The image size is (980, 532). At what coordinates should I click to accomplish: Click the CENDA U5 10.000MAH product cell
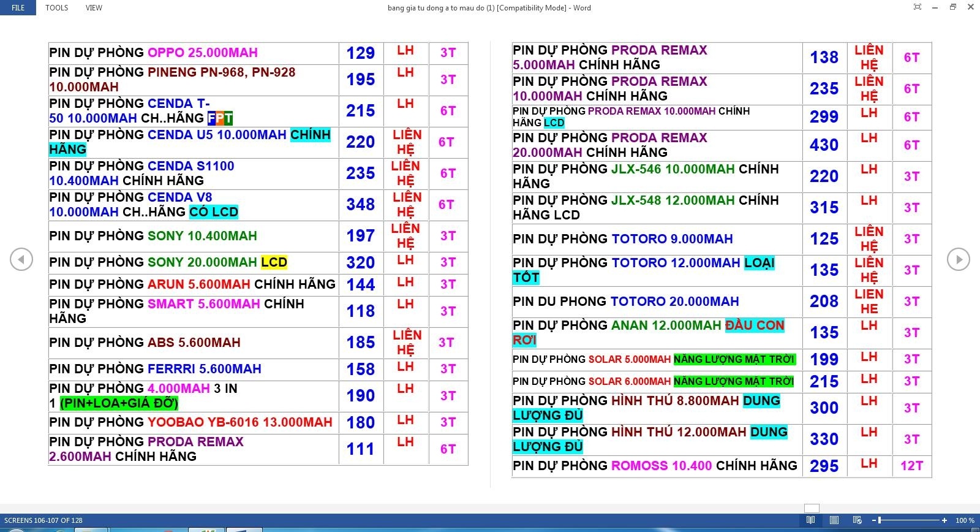[x=194, y=142]
